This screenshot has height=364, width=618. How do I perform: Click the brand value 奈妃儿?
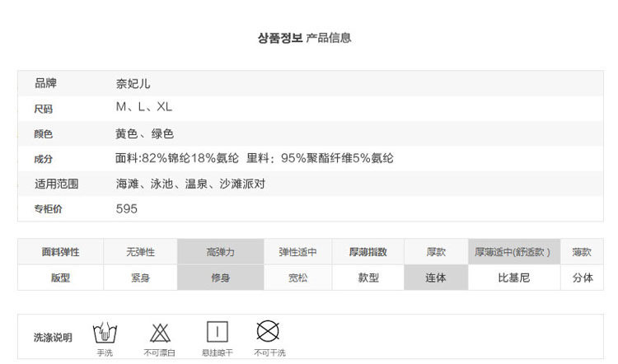pyautogui.click(x=133, y=83)
